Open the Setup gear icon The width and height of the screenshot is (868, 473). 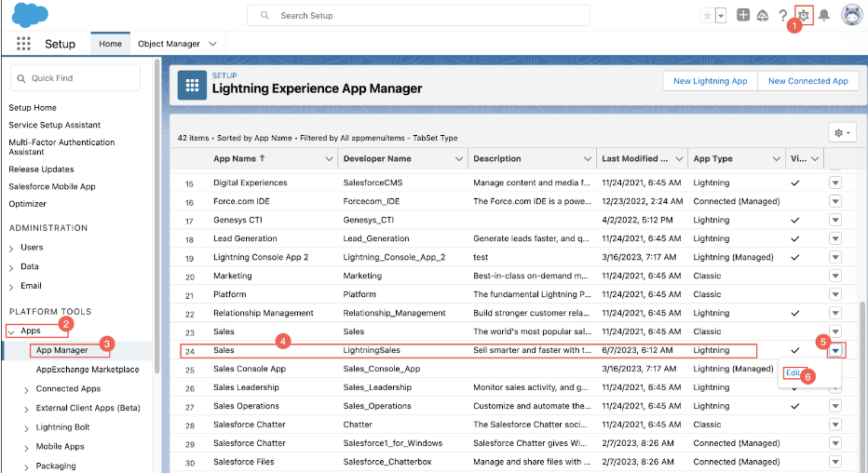point(803,16)
